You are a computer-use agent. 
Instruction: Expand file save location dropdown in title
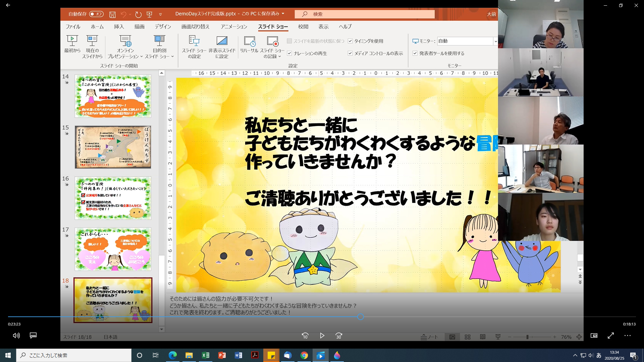pos(283,14)
